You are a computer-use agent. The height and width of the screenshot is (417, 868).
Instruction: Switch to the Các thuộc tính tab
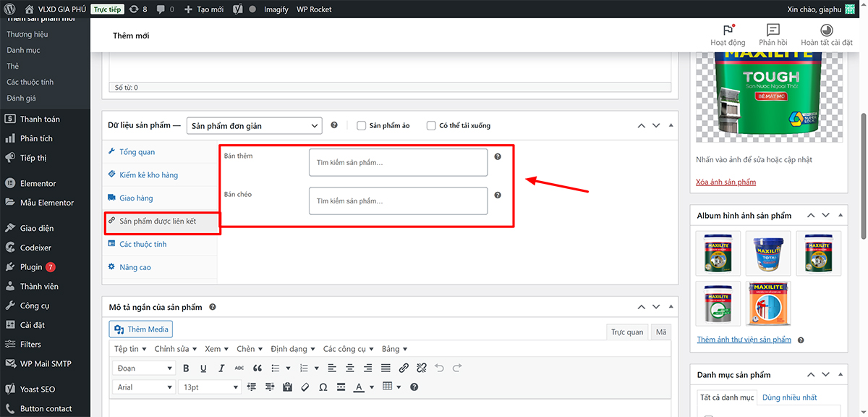coord(142,244)
